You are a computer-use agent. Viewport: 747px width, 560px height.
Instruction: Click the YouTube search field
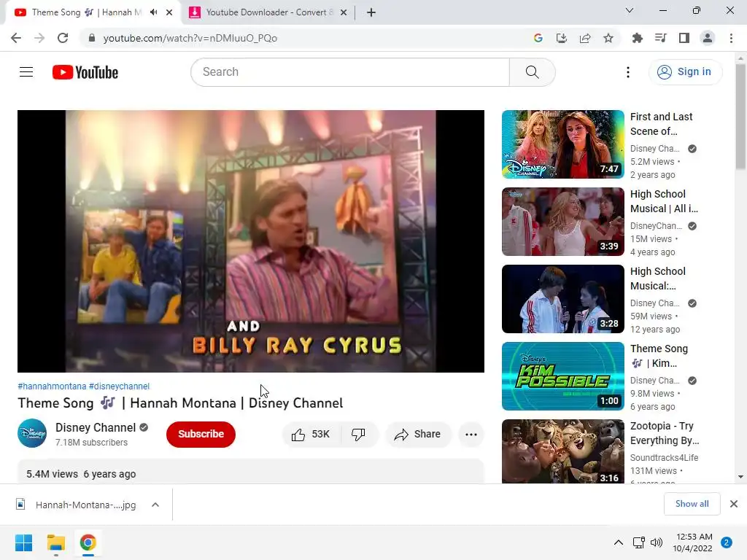pyautogui.click(x=350, y=72)
